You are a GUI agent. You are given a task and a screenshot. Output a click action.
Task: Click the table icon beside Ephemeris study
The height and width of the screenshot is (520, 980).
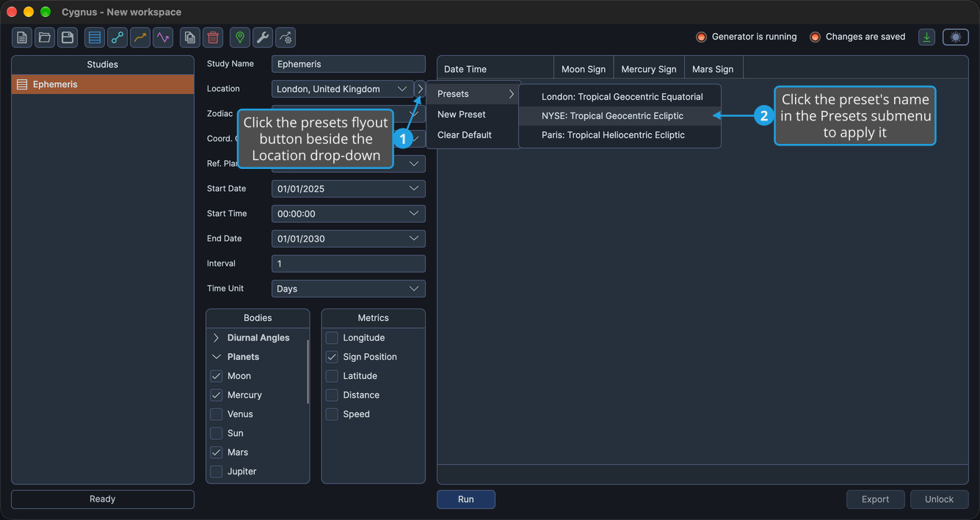[22, 84]
